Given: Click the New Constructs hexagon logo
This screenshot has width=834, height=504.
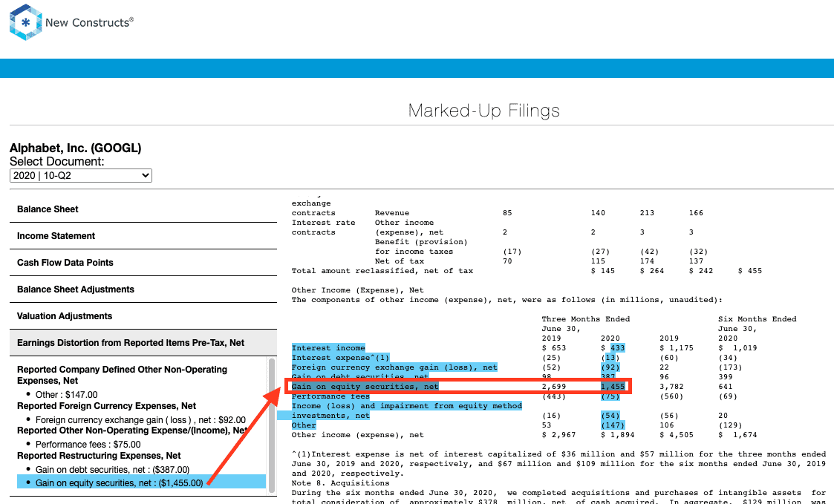Looking at the screenshot, I should click(x=25, y=22).
